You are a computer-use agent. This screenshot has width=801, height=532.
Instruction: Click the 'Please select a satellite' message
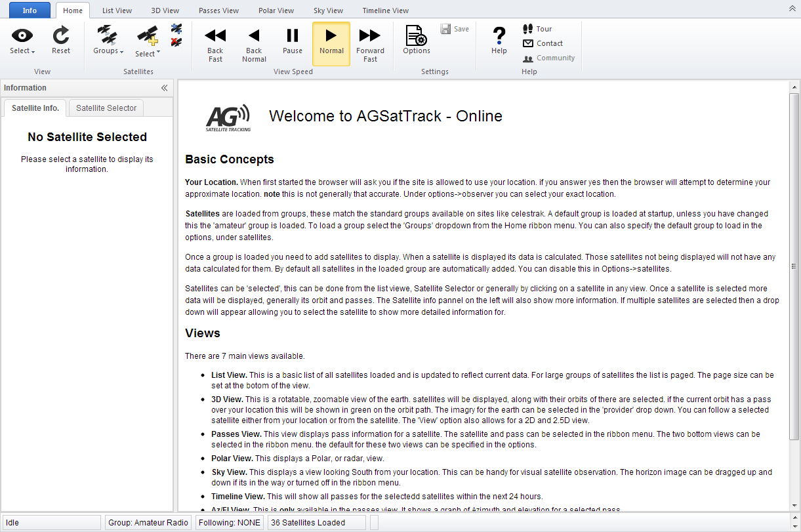pyautogui.click(x=87, y=164)
